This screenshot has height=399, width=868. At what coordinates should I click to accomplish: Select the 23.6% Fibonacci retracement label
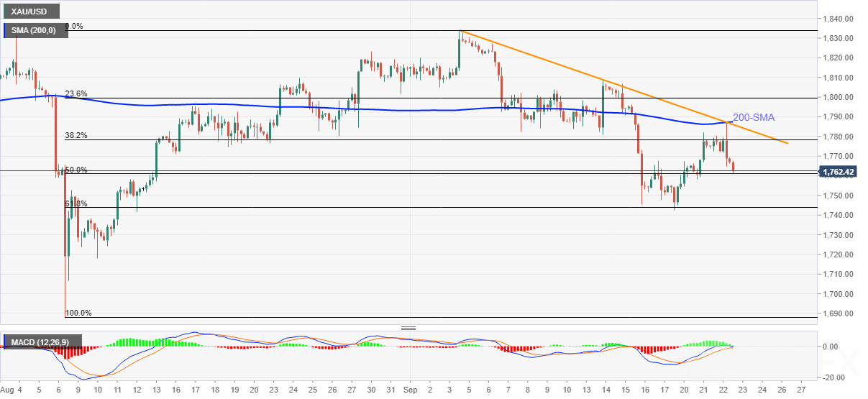click(76, 93)
